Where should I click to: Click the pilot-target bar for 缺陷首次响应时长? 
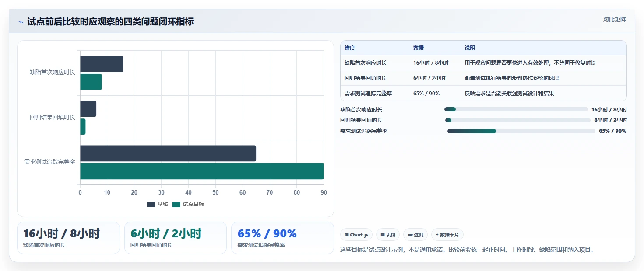coord(91,82)
